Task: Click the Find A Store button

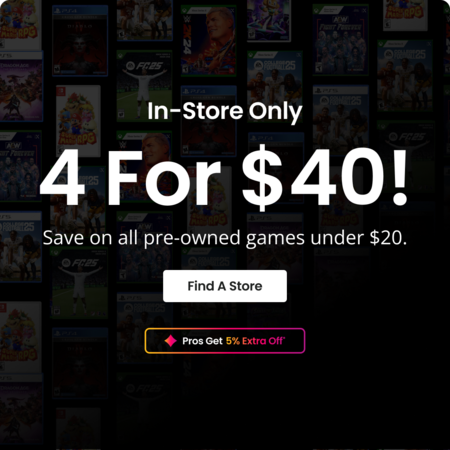Action: (225, 286)
